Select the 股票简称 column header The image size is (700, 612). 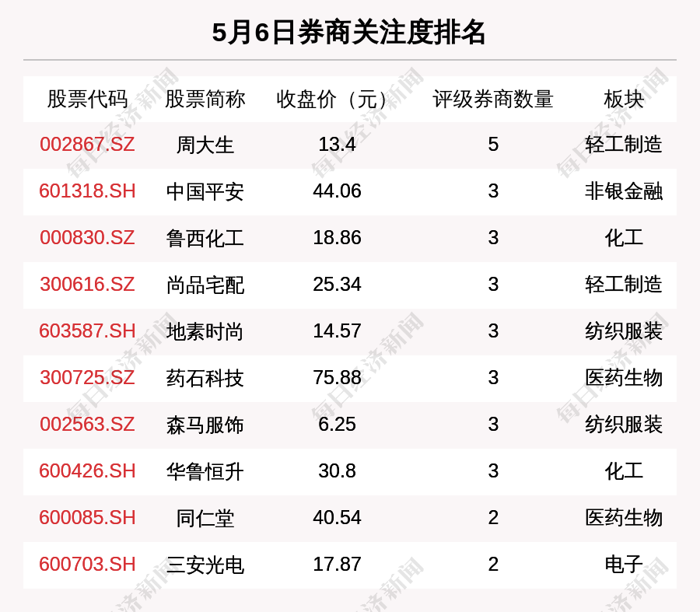tap(205, 99)
